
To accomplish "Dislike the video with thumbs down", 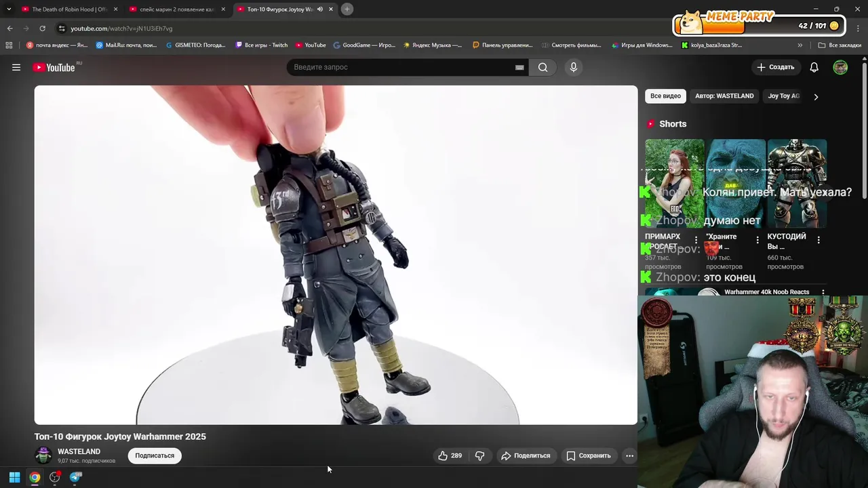I will tap(479, 455).
